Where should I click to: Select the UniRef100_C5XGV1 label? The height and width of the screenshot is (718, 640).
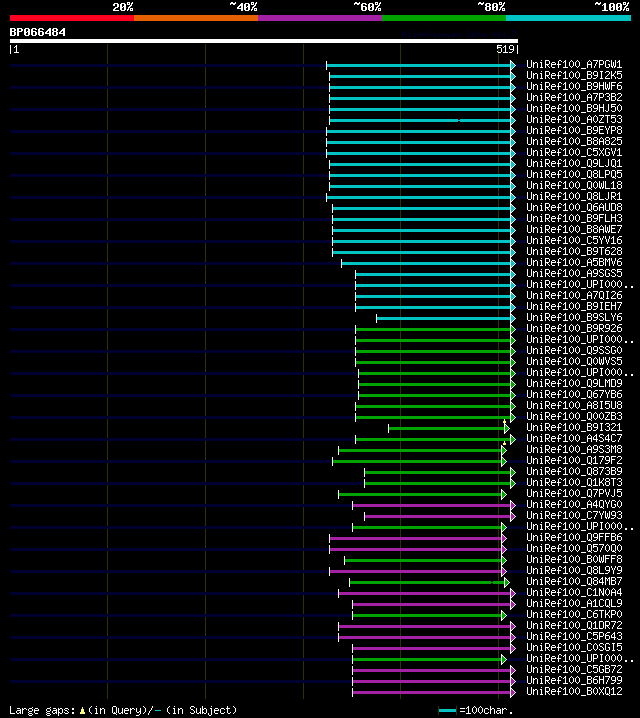coord(574,152)
